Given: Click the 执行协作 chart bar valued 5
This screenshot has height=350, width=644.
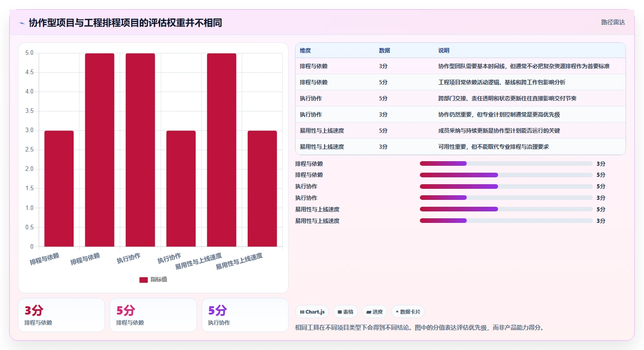Looking at the screenshot, I should point(140,150).
